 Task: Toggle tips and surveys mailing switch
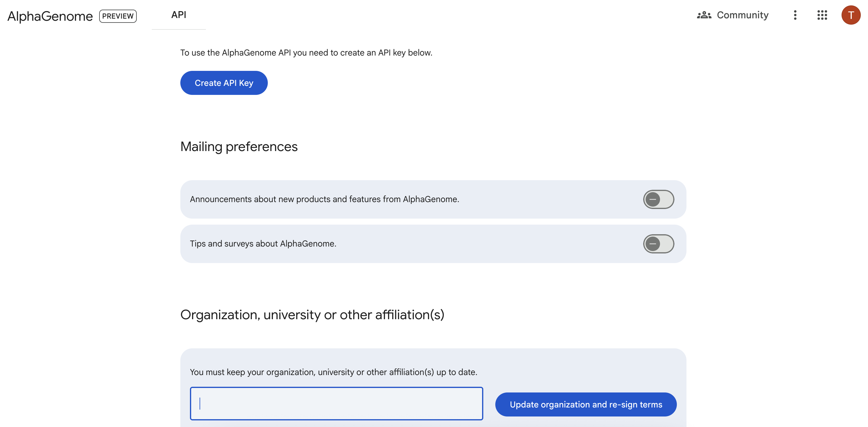(x=659, y=244)
